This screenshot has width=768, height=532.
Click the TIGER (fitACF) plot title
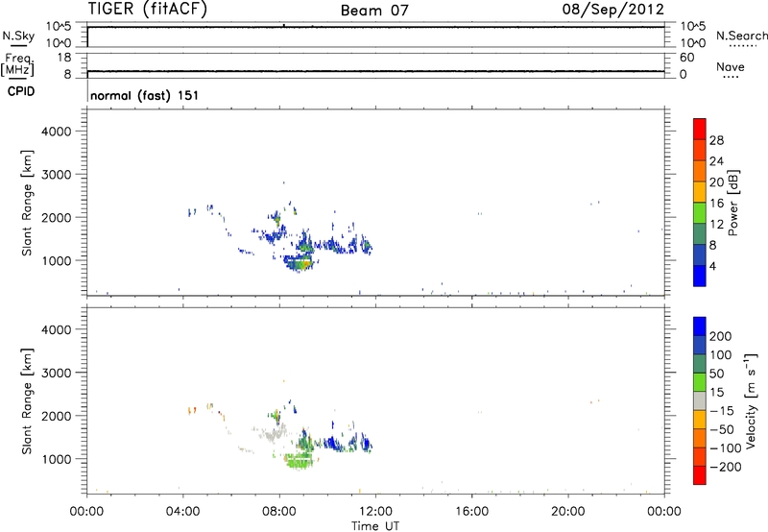coord(148,9)
